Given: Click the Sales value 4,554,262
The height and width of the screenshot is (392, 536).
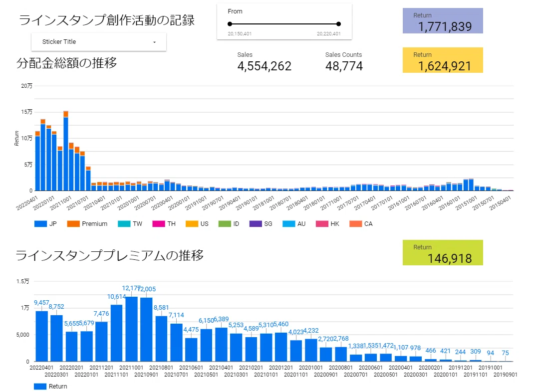Looking at the screenshot, I should click(x=264, y=66).
